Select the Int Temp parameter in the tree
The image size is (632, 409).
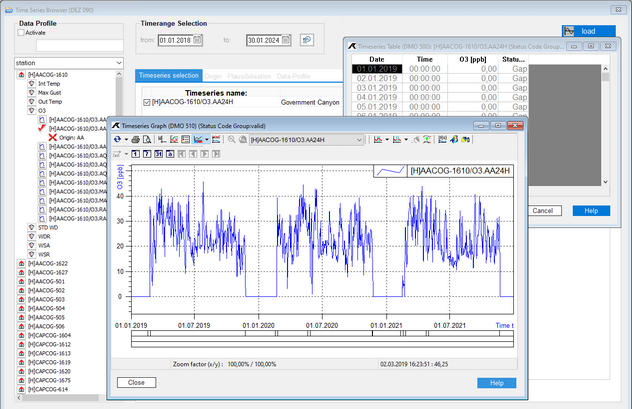coord(49,83)
